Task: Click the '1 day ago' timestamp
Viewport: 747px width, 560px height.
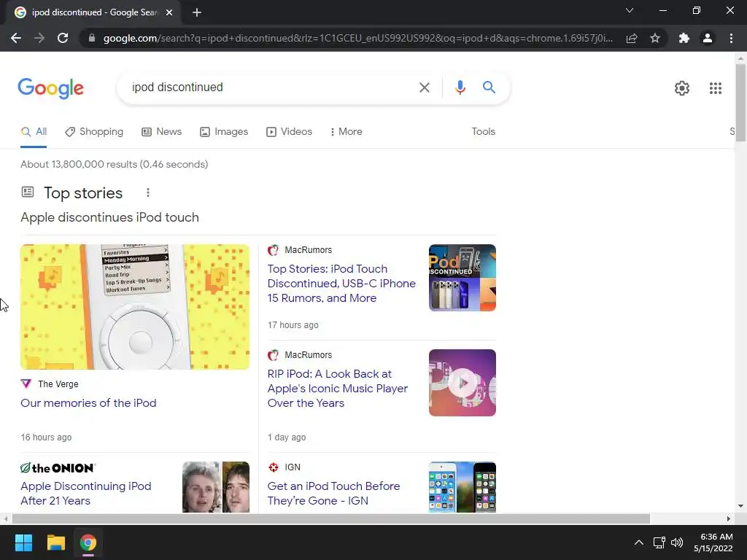Action: pos(287,437)
